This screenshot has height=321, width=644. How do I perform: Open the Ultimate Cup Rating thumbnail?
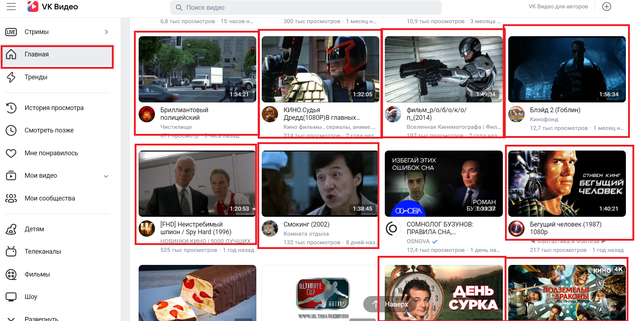(320, 293)
